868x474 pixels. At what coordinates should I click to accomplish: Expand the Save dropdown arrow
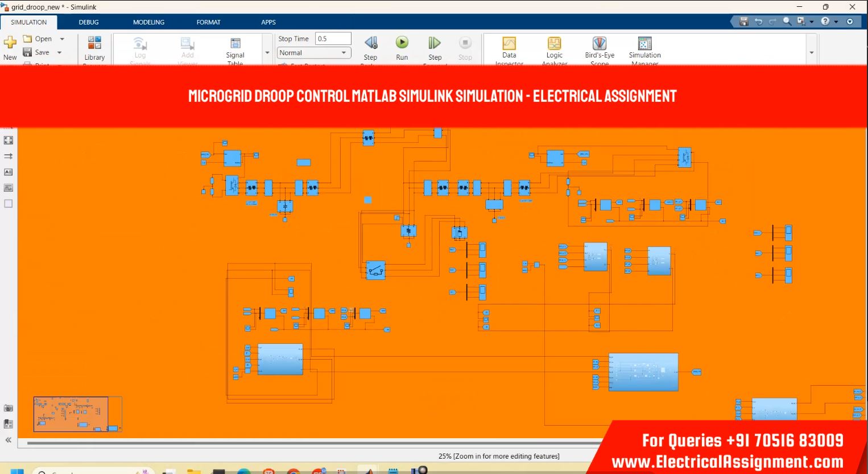pos(59,52)
